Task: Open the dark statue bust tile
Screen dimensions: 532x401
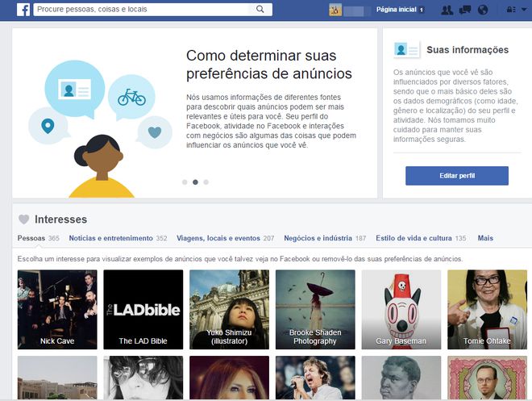Action: (401, 378)
